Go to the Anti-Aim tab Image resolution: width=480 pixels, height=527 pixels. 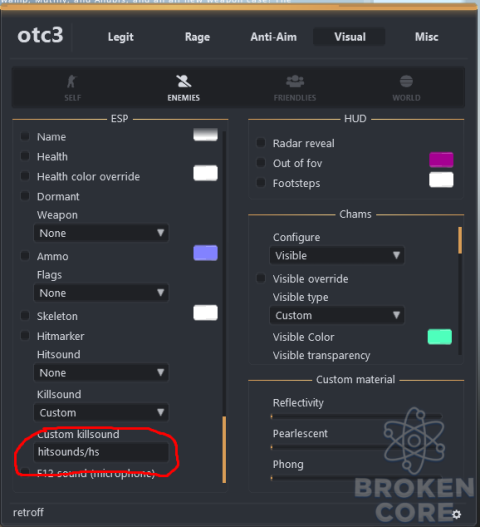click(273, 37)
